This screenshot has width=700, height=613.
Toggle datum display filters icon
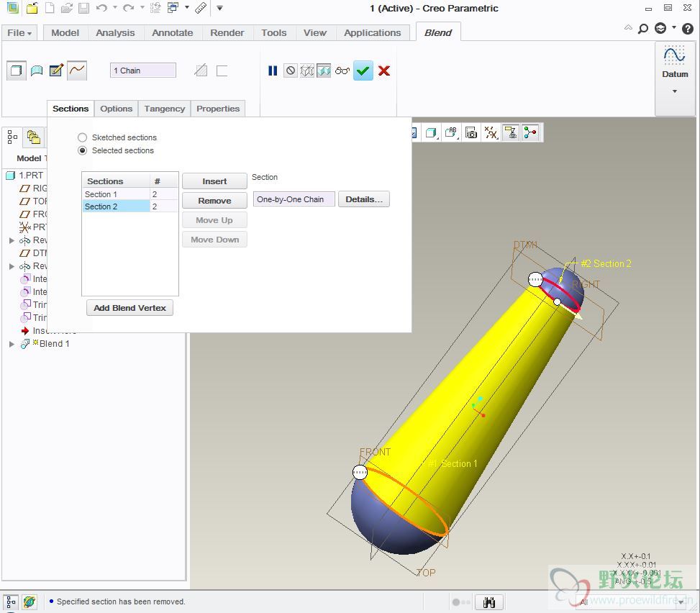(x=491, y=132)
